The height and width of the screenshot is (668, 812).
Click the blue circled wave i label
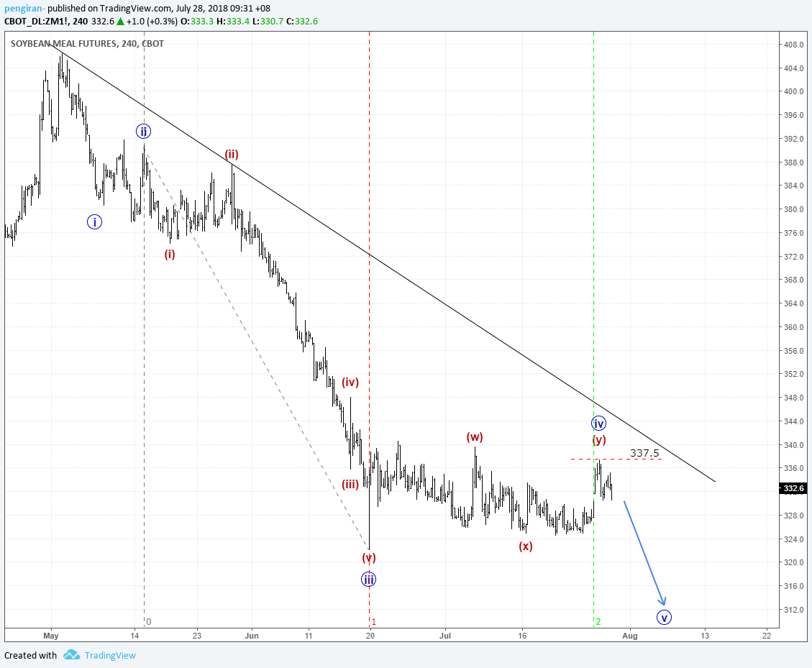click(94, 222)
